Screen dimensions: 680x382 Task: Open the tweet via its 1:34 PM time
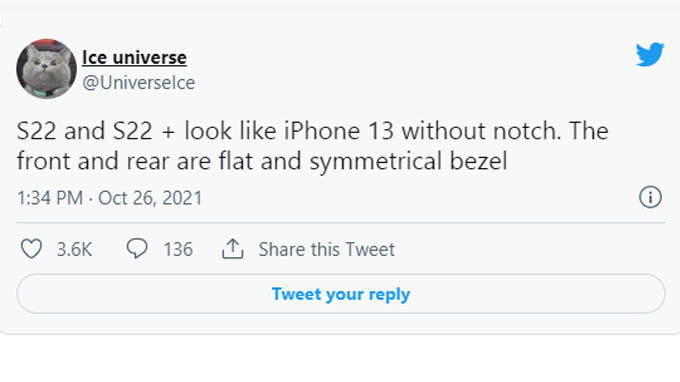(x=50, y=198)
